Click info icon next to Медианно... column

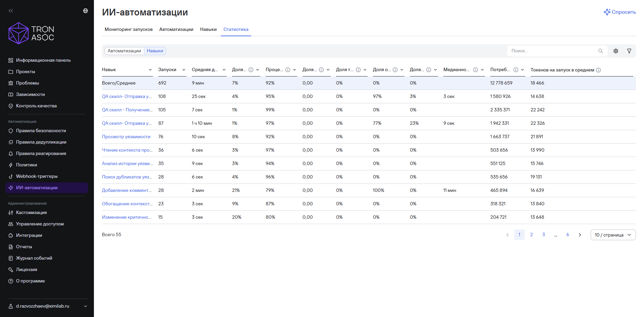coord(476,70)
